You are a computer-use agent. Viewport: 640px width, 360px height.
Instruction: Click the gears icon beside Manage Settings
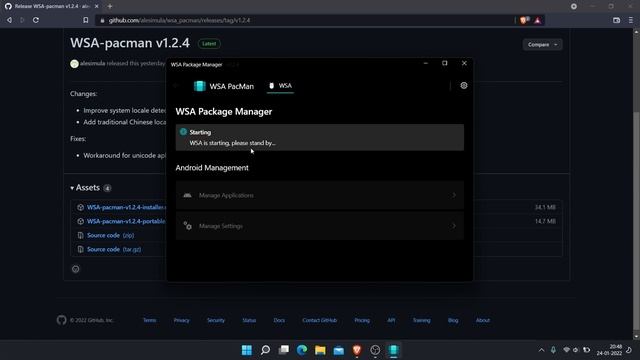187,226
